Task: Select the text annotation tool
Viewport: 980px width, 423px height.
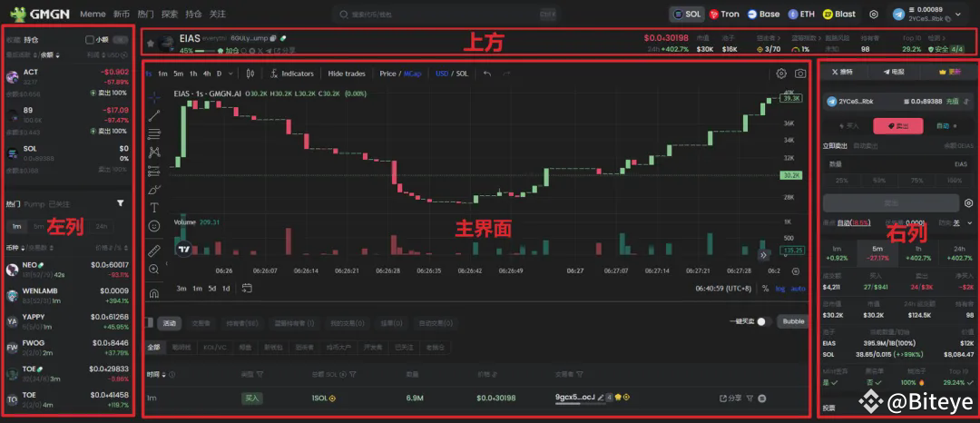Action: click(154, 207)
